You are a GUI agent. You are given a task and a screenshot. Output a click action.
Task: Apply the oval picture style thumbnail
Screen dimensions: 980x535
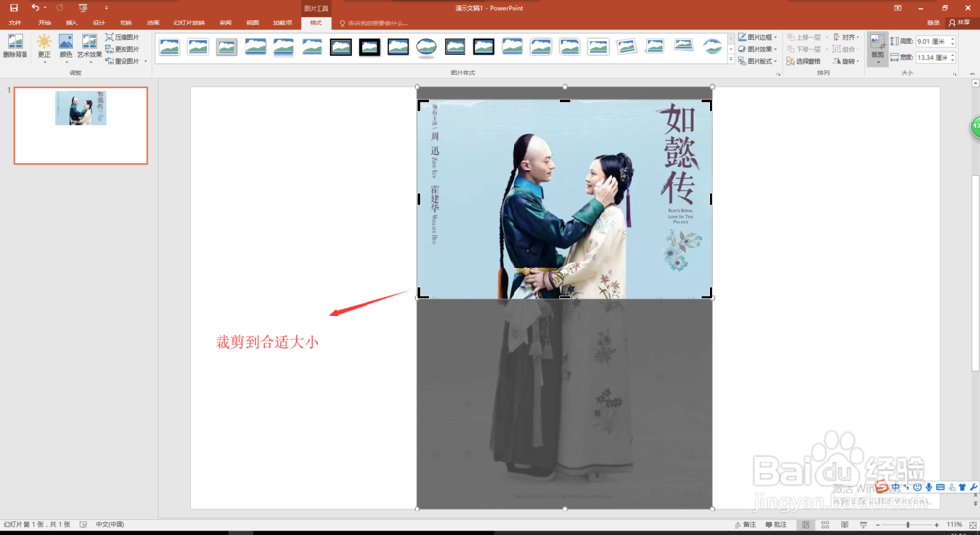pos(426,47)
